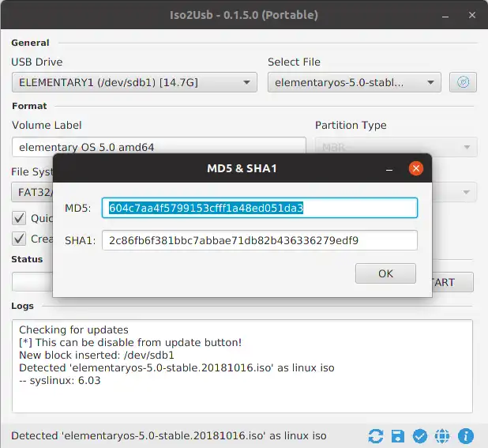
Task: Click OK in the MD5 & SHA1 dialog
Action: (385, 273)
